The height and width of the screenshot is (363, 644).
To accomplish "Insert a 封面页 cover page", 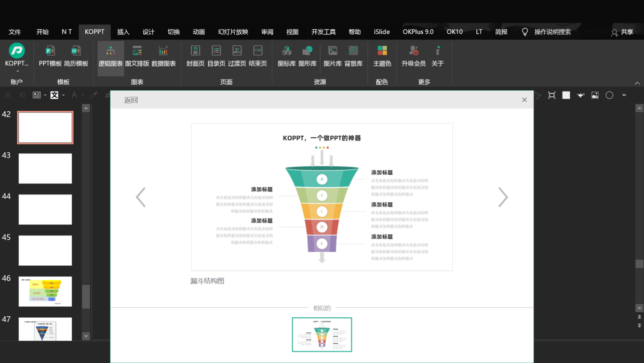I will pyautogui.click(x=195, y=56).
